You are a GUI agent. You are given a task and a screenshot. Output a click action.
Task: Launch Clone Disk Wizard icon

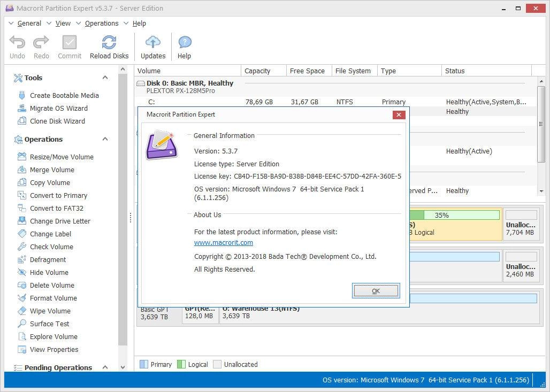[x=22, y=121]
